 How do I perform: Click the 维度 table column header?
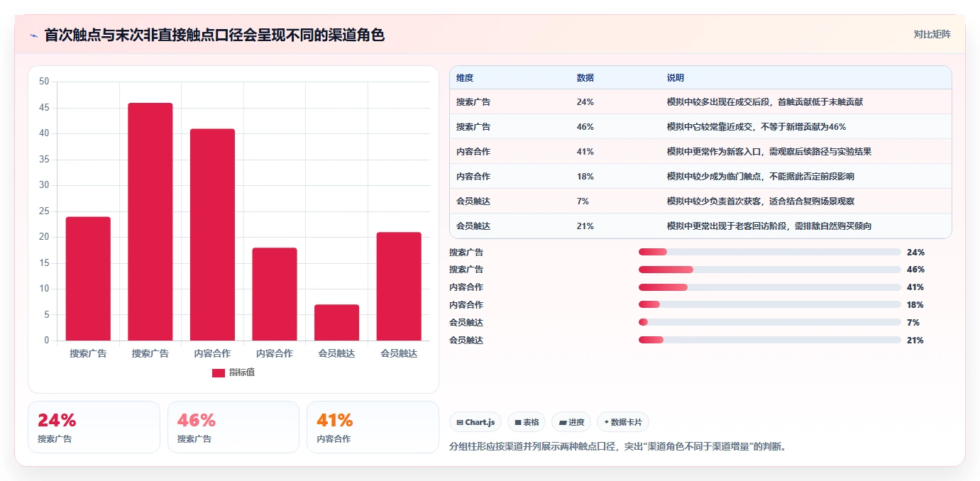465,77
